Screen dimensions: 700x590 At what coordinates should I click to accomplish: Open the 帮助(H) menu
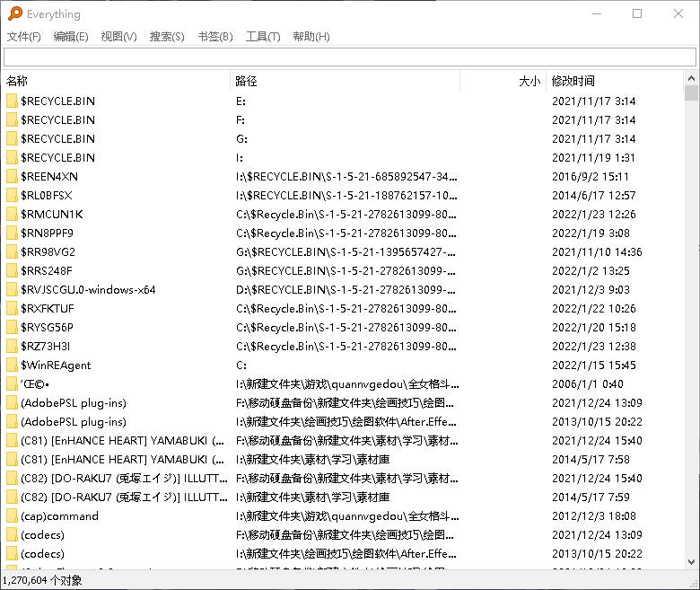pos(311,37)
